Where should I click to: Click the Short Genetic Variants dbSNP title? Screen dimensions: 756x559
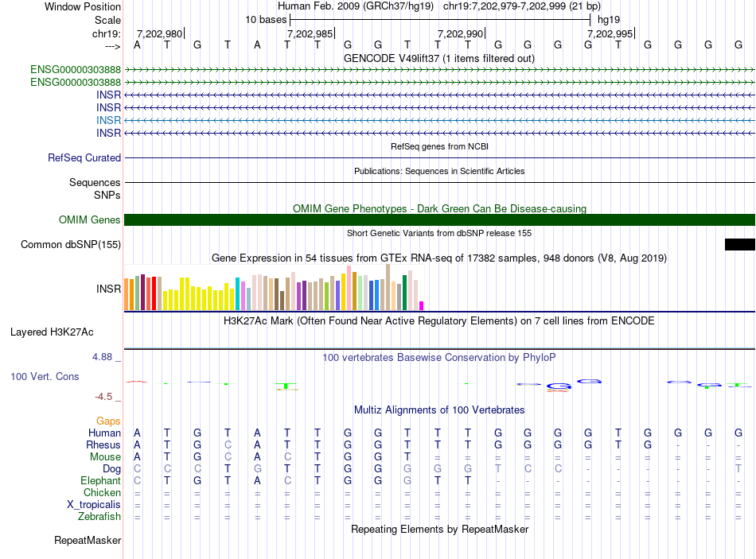click(x=438, y=233)
